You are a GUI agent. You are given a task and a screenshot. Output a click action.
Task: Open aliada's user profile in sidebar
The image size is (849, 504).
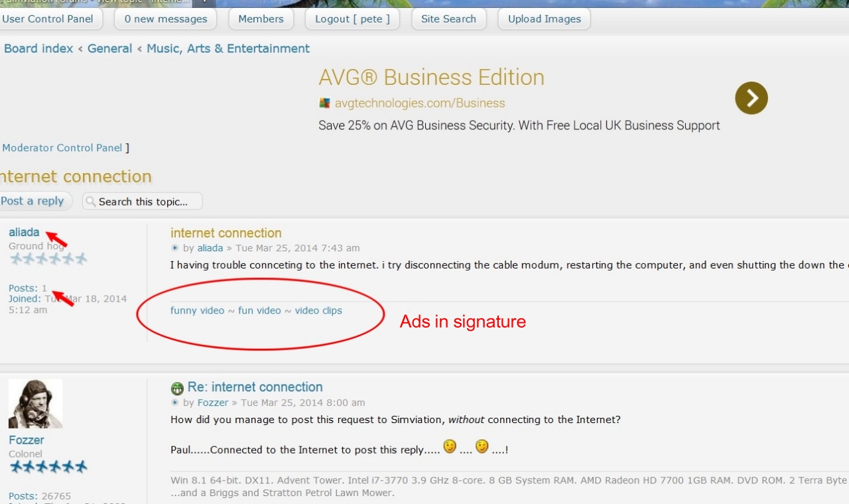[24, 232]
